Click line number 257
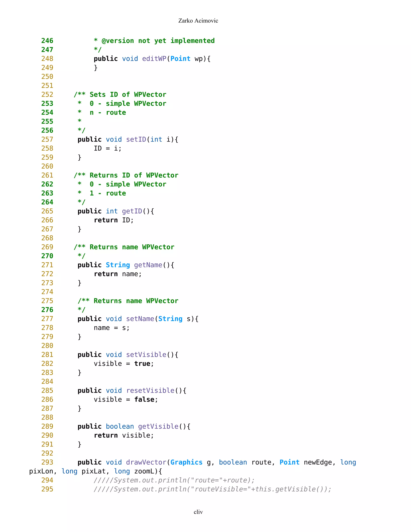The width and height of the screenshot is (411, 532). (47, 139)
